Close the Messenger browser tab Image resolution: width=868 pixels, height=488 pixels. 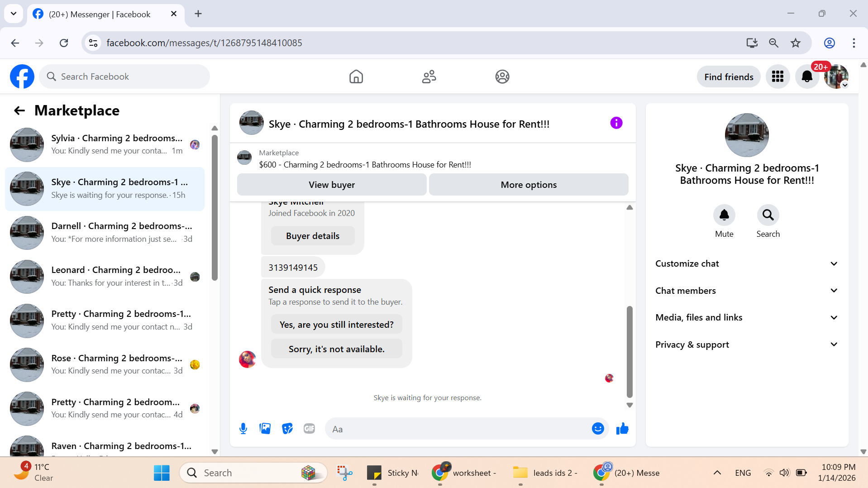tap(173, 14)
